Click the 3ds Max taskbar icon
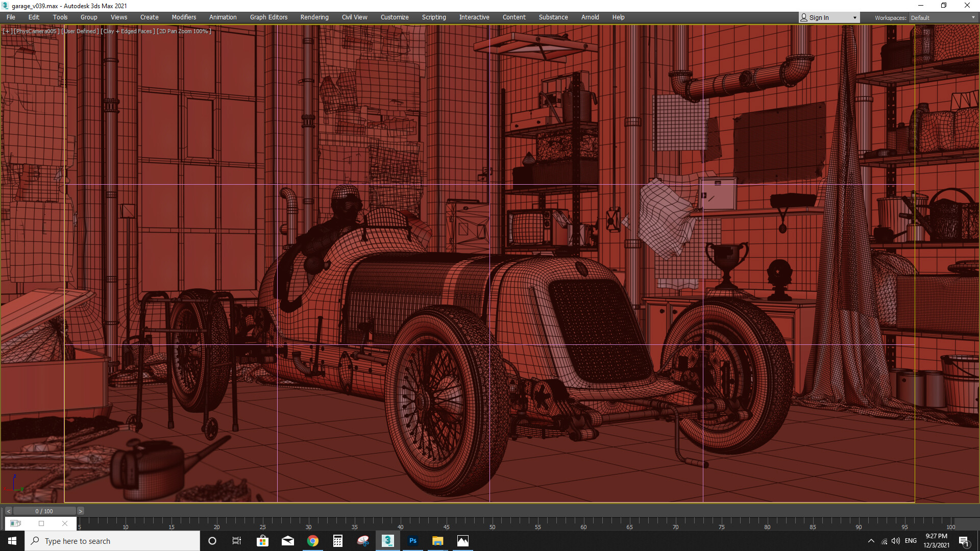980x551 pixels. [x=388, y=541]
